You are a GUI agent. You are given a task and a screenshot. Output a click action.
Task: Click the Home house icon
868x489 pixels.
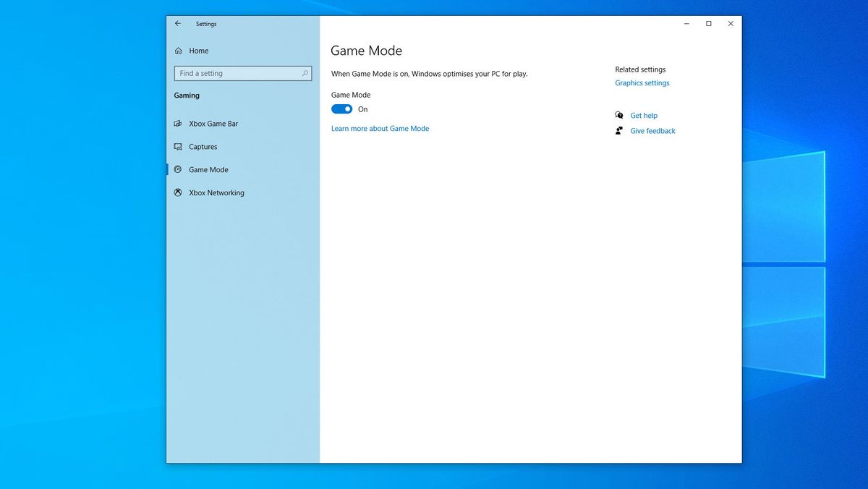tap(177, 51)
